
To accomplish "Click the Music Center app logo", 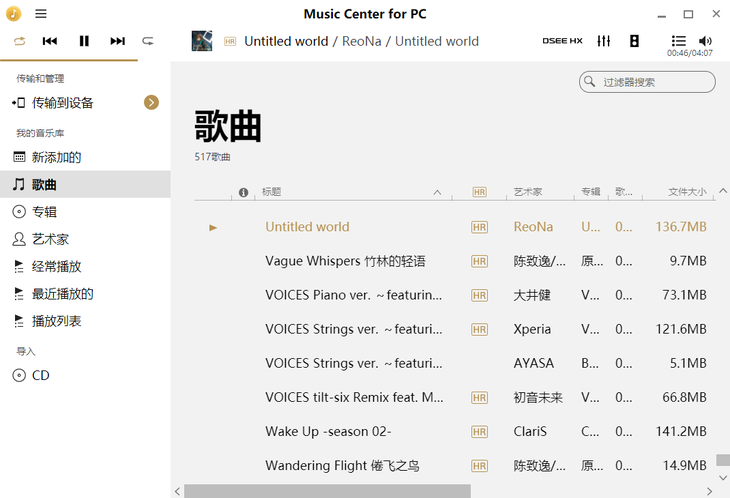I will (14, 13).
